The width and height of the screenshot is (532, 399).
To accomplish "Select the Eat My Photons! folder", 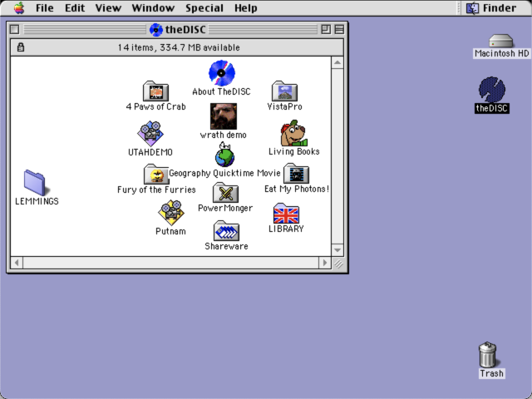I will (296, 174).
